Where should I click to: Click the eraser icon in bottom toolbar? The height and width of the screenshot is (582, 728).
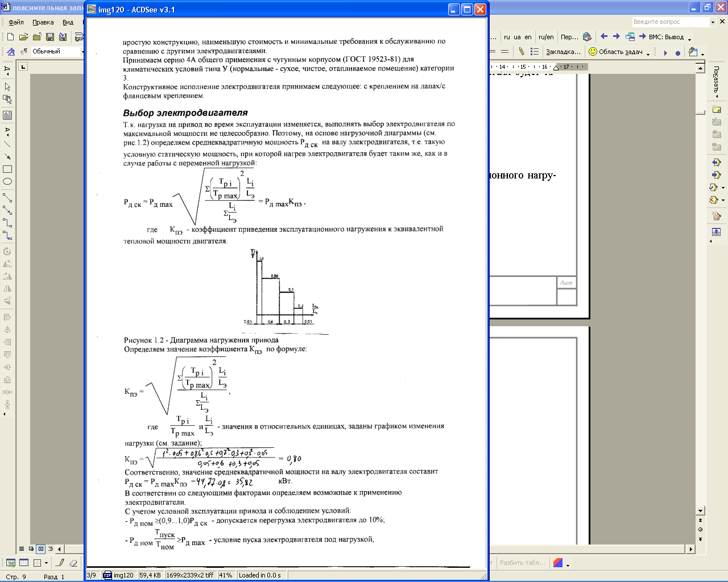click(73, 563)
